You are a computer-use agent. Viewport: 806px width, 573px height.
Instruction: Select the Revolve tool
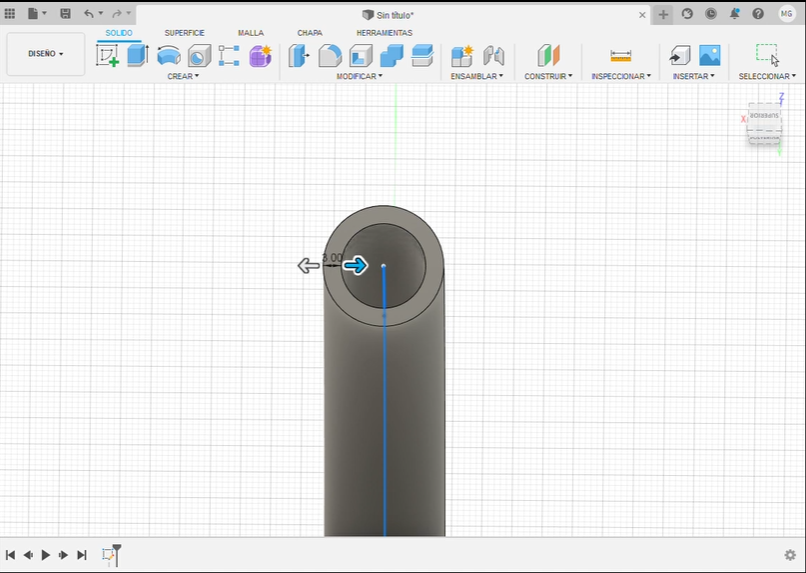pyautogui.click(x=169, y=56)
